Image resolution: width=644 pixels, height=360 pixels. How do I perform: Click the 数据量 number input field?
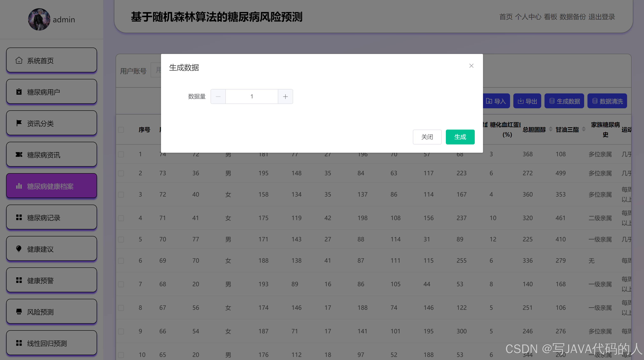tap(252, 96)
